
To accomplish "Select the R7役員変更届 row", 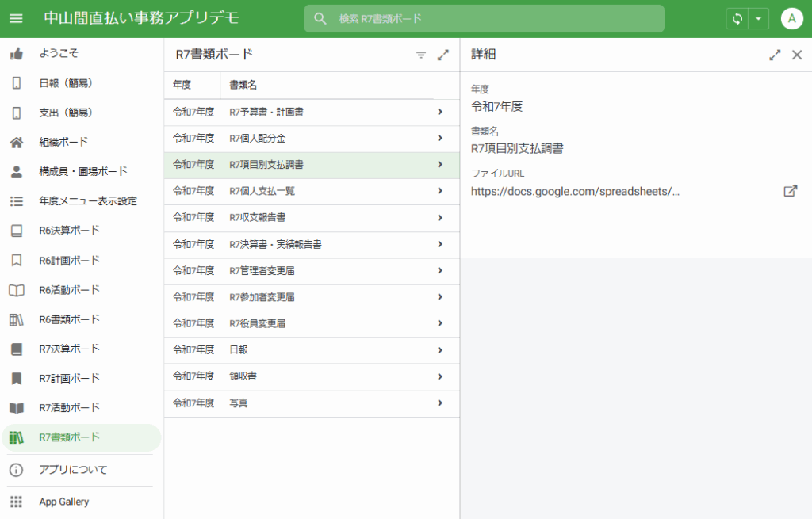I will tap(312, 324).
